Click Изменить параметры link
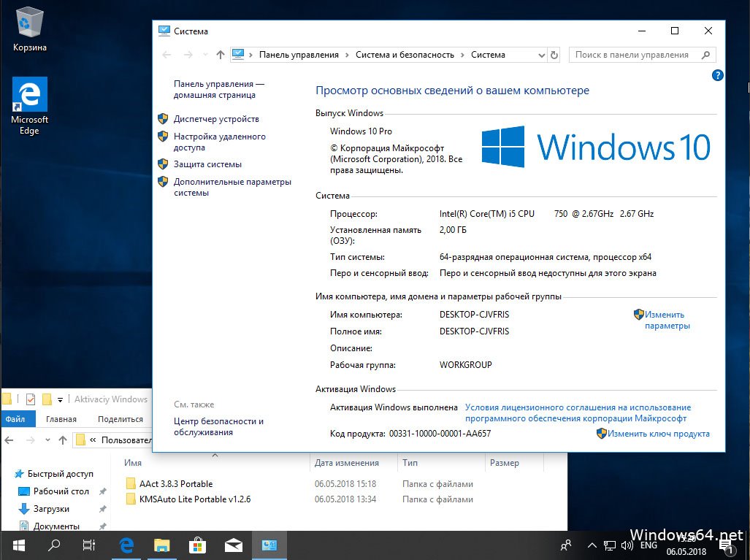The width and height of the screenshot is (750, 560). (667, 321)
